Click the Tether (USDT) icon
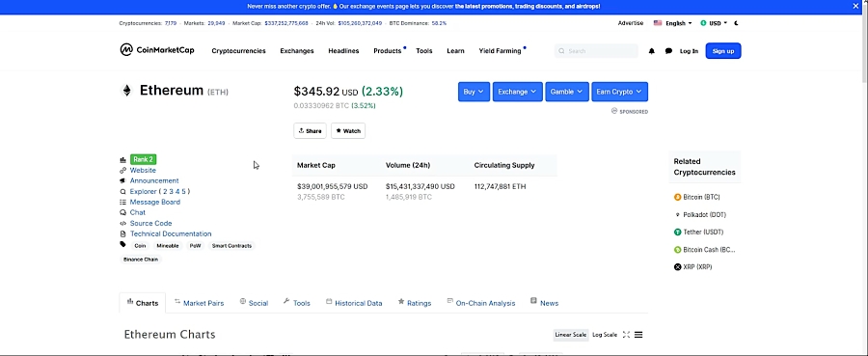Viewport: 868px width, 356px height. [677, 232]
